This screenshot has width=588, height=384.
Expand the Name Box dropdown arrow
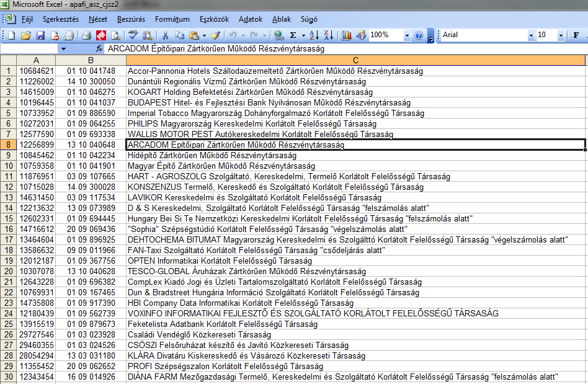(63, 49)
